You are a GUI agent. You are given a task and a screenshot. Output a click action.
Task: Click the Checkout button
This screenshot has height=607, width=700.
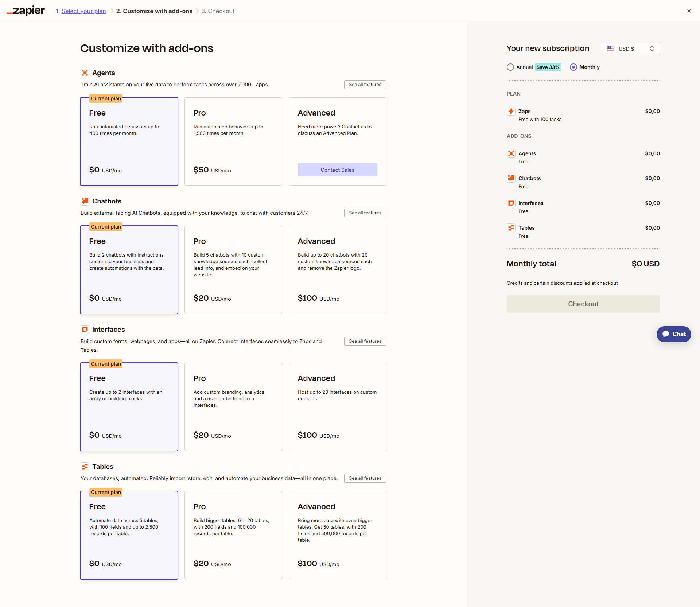coord(583,304)
